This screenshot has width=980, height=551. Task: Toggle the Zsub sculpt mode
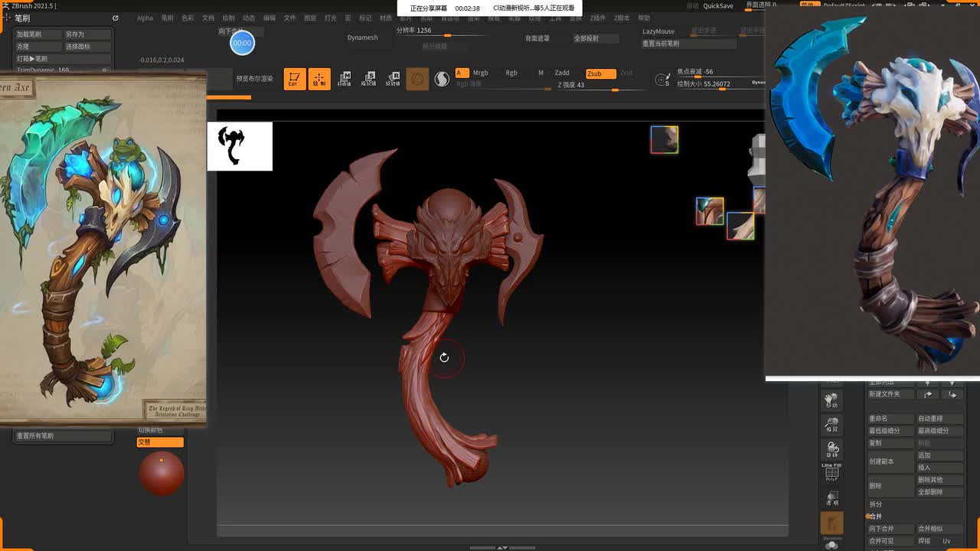pyautogui.click(x=600, y=73)
